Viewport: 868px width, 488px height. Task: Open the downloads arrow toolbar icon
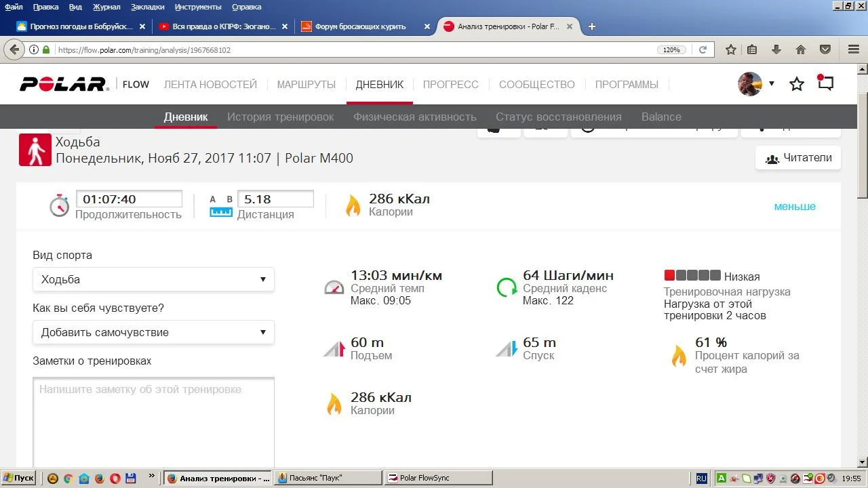click(776, 49)
